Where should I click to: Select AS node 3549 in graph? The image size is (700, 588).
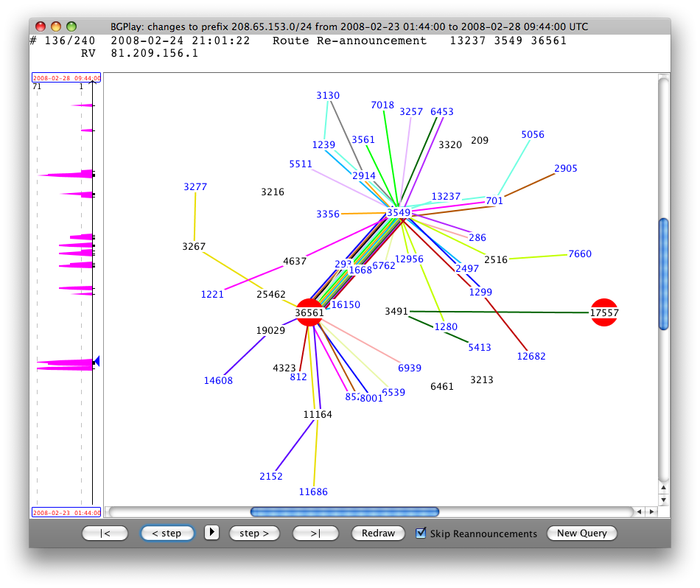pos(399,212)
